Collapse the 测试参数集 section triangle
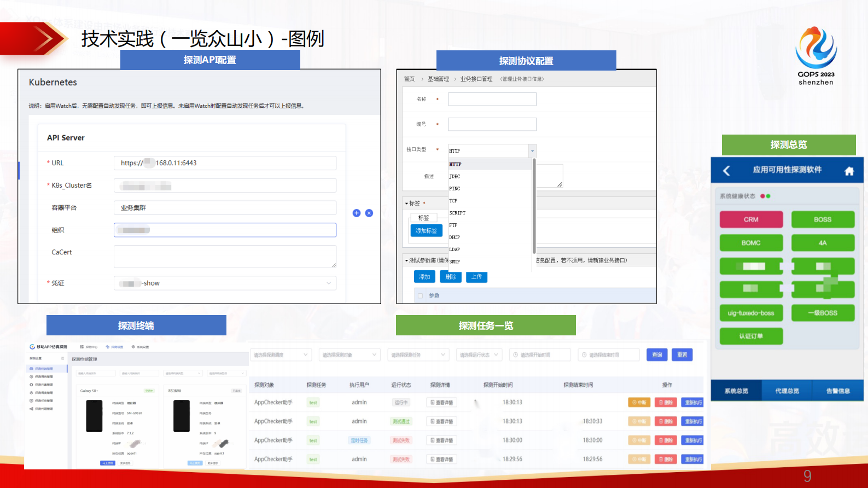 pyautogui.click(x=406, y=260)
